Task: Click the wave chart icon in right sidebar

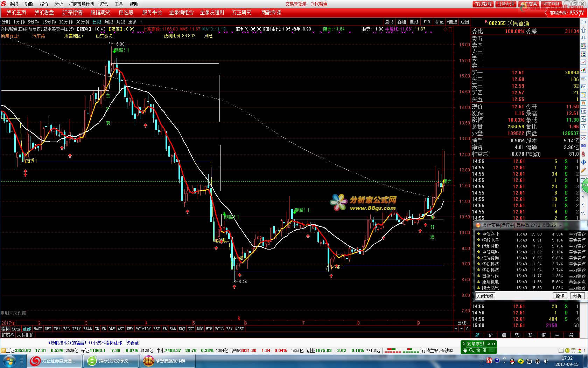Action: tap(583, 138)
